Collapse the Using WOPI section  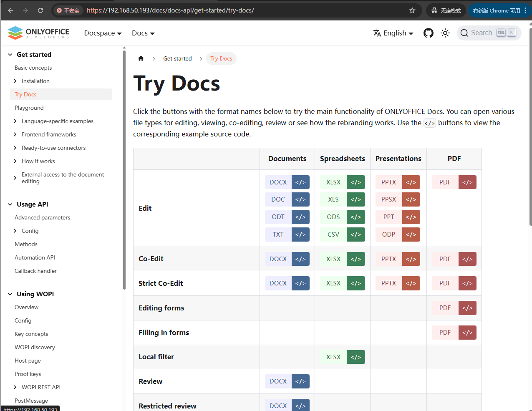click(10, 294)
